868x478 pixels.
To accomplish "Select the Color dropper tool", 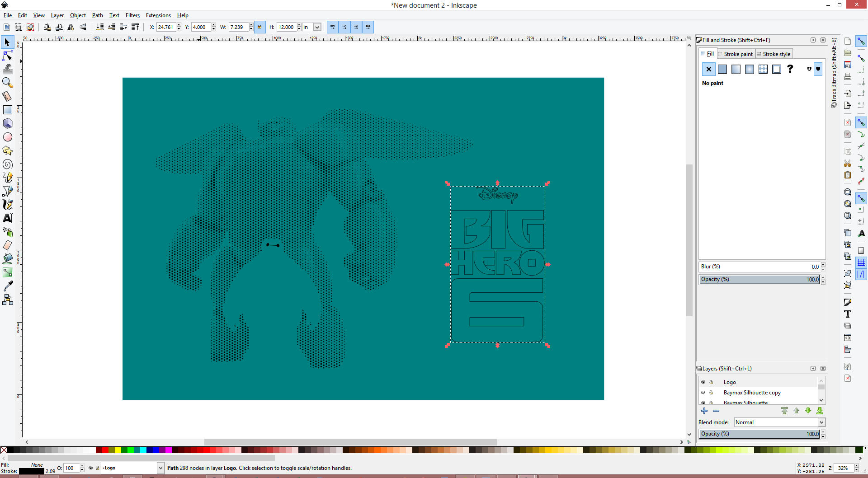I will pyautogui.click(x=8, y=286).
